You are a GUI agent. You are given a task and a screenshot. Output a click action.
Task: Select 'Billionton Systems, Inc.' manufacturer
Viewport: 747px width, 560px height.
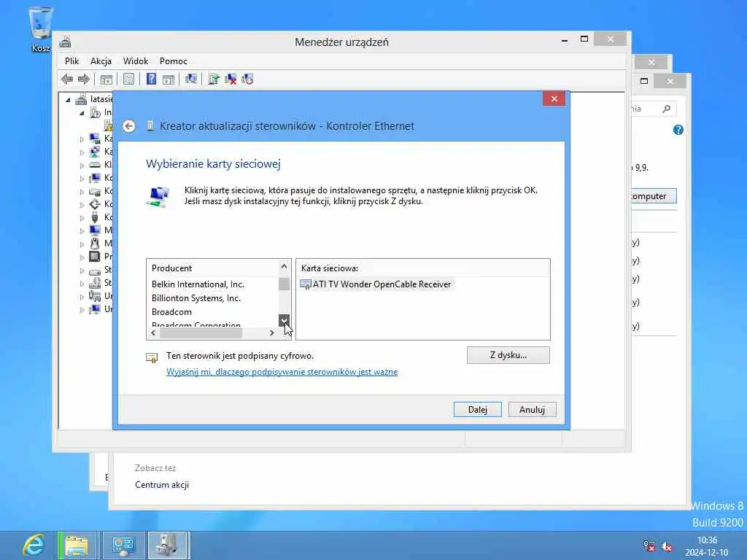pyautogui.click(x=196, y=298)
